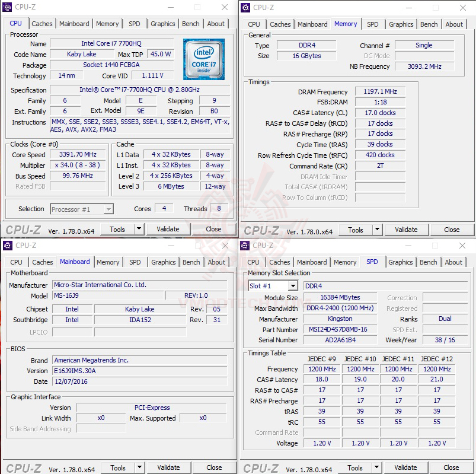Open Bench tab in Memory window

[x=429, y=24]
